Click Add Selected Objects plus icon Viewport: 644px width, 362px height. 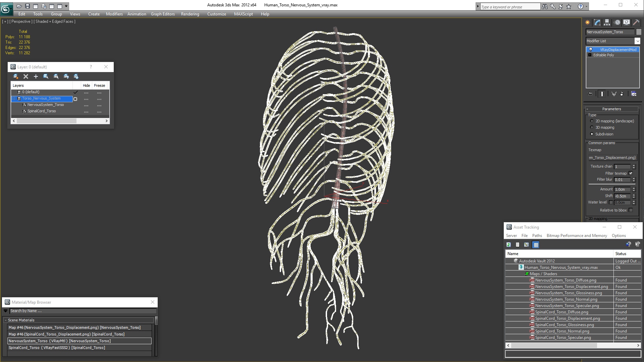36,76
